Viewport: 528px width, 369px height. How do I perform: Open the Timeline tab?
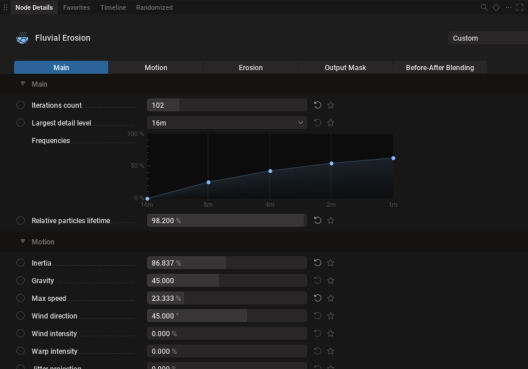click(x=113, y=7)
